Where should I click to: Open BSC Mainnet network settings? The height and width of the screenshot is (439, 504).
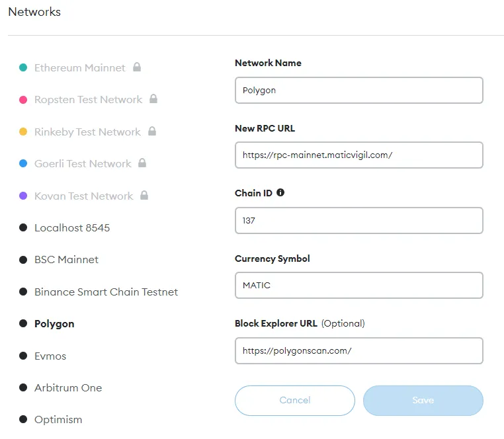click(x=66, y=260)
